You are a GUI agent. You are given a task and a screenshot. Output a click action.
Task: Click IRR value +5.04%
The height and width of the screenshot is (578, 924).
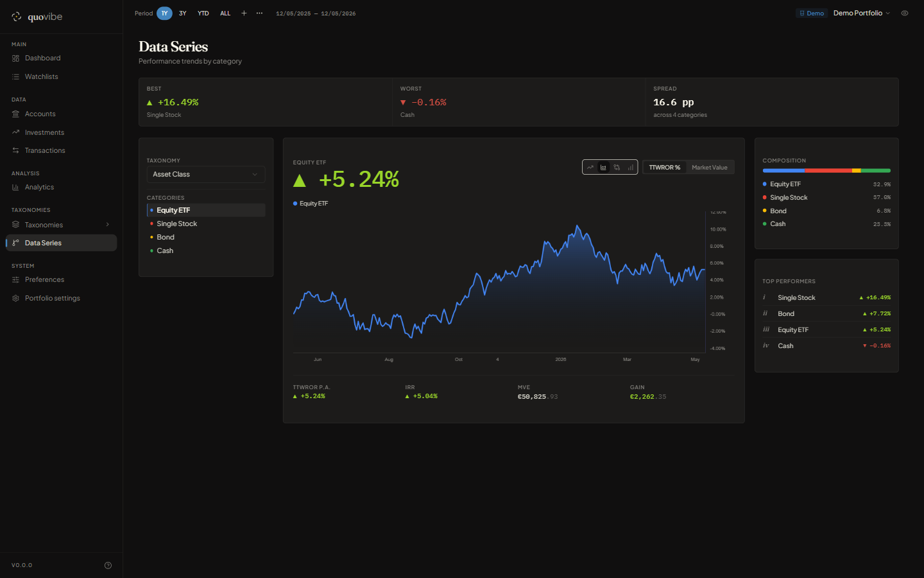coord(422,396)
